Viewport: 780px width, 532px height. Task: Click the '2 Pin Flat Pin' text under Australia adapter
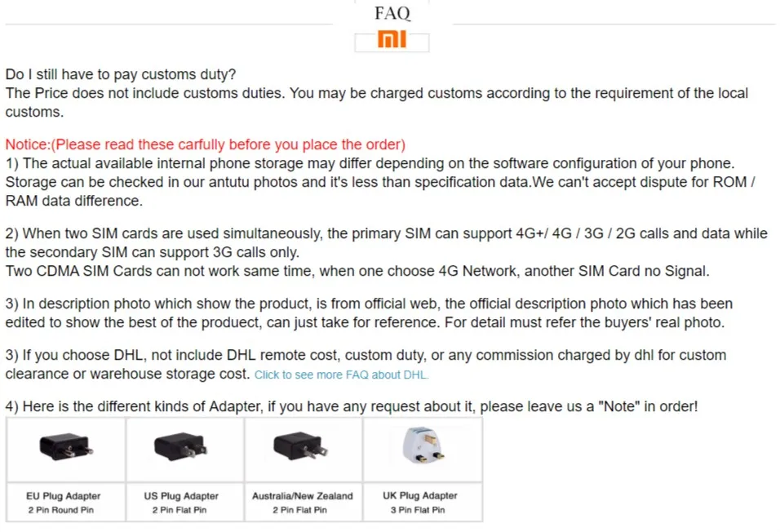299,510
